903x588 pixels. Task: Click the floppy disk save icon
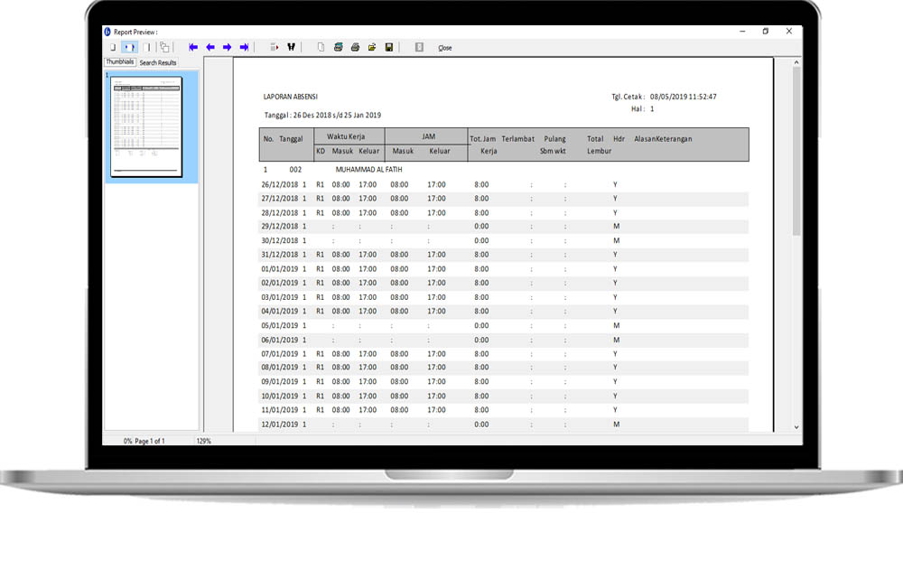[388, 47]
